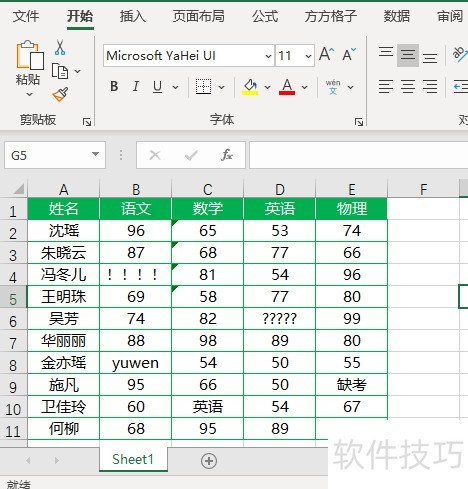Open clipboard group dialog launcher
Image resolution: width=468 pixels, height=489 pixels.
[87, 122]
